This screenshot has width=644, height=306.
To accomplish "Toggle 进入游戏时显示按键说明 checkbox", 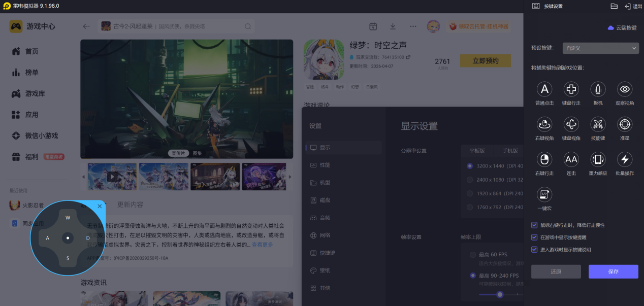I will (534, 249).
